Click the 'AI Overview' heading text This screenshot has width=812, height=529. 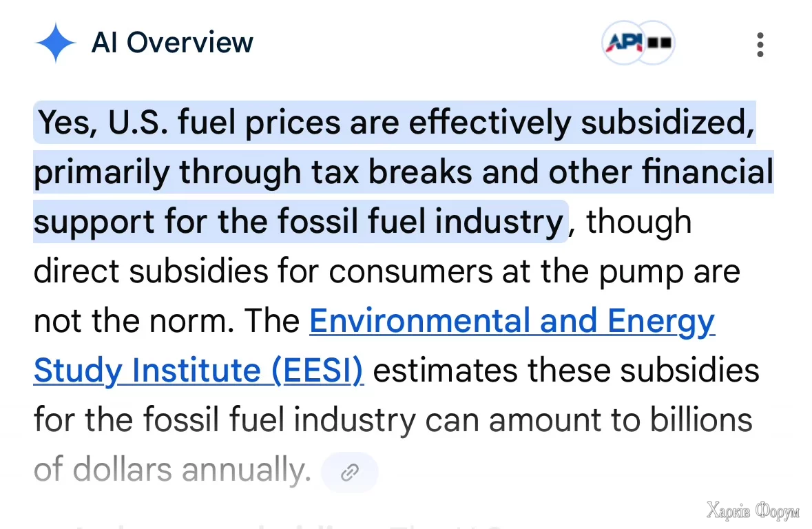click(x=172, y=43)
